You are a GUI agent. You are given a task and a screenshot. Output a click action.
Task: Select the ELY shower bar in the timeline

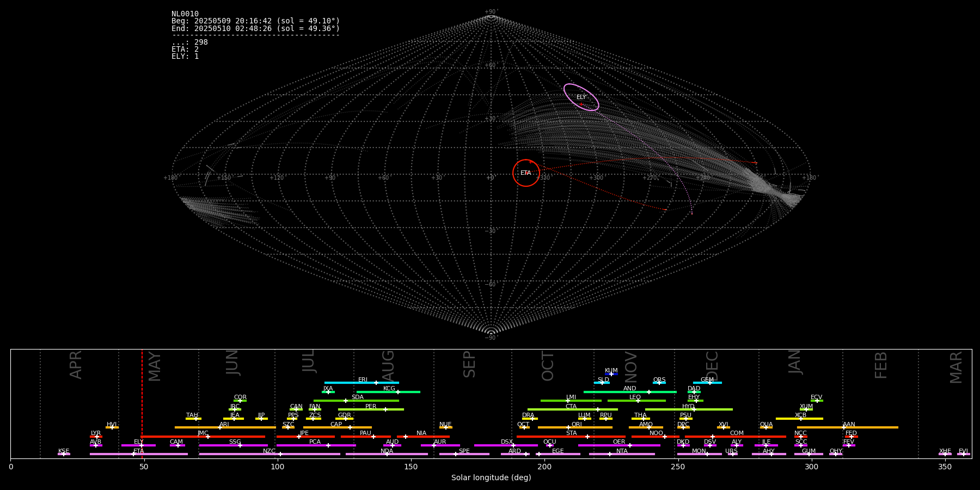[x=138, y=445]
